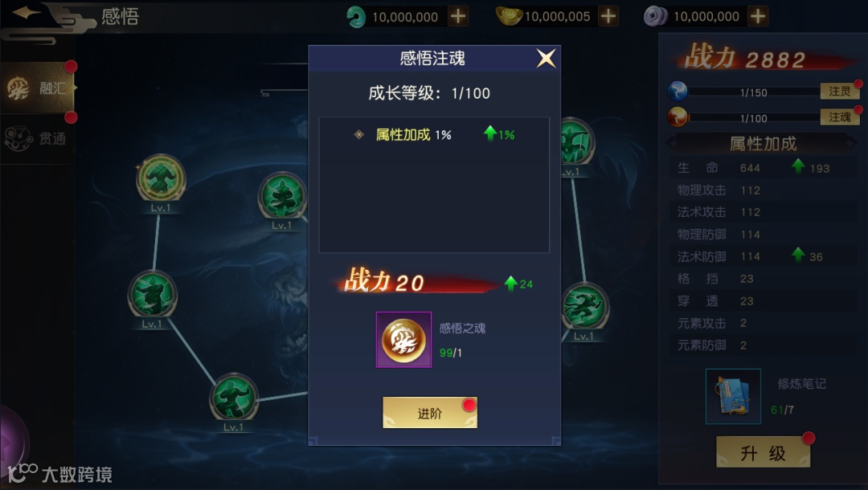Viewport: 868px width, 490px height.
Task: Add silver coins using the plus button
Action: pos(758,16)
